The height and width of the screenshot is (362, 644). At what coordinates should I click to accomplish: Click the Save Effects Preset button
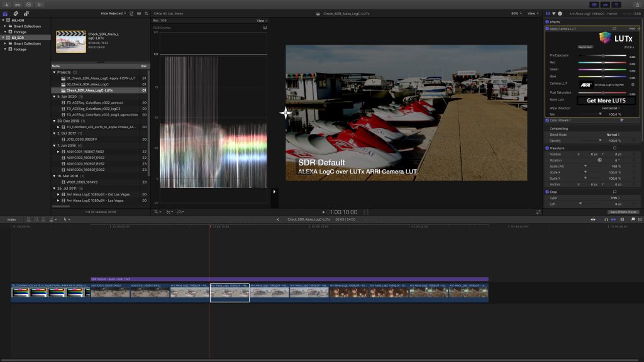623,212
